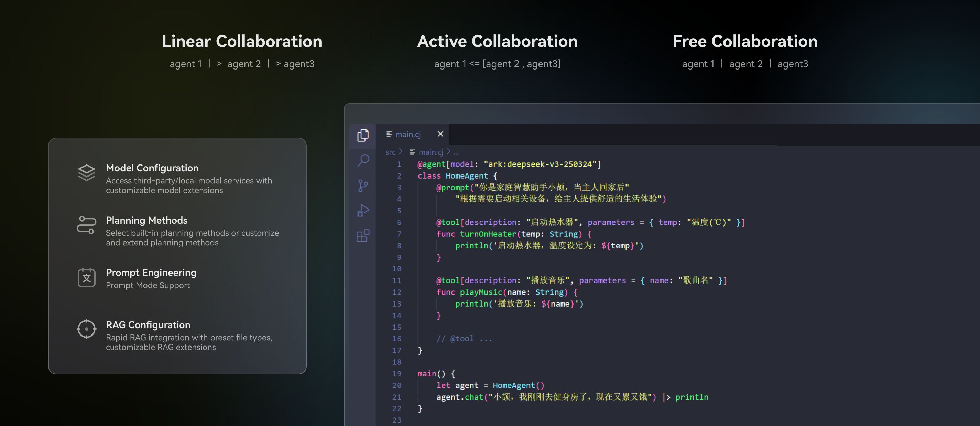Close the main.cj tab
980x426 pixels.
[x=440, y=134]
